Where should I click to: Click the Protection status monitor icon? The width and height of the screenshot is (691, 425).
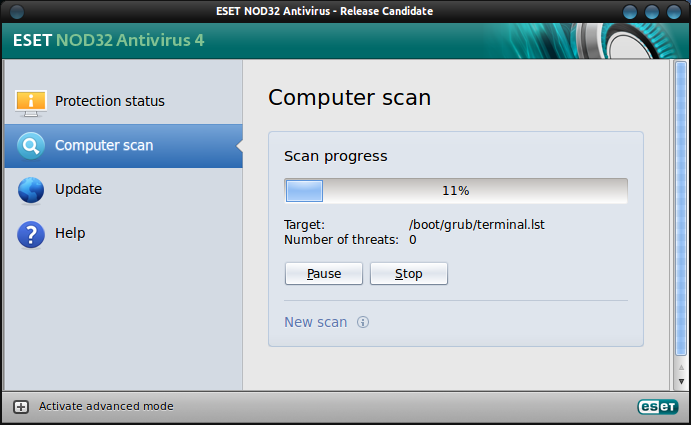coord(30,103)
